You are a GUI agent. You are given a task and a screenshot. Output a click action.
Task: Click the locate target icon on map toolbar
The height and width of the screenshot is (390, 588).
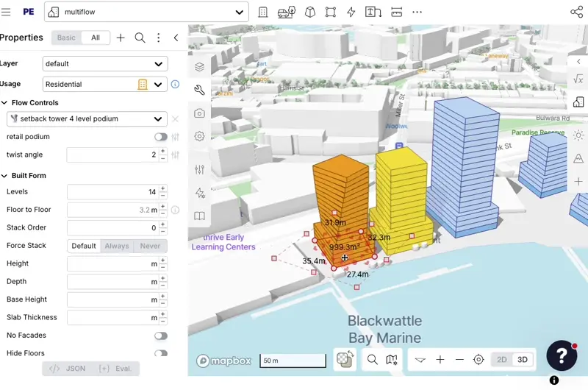click(x=478, y=360)
